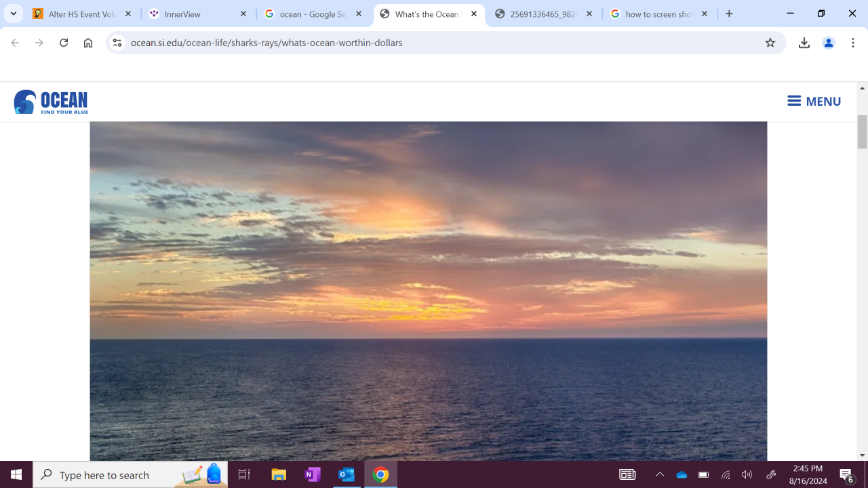This screenshot has height=488, width=868.
Task: Click the page scrollbar thumb
Action: [x=863, y=131]
